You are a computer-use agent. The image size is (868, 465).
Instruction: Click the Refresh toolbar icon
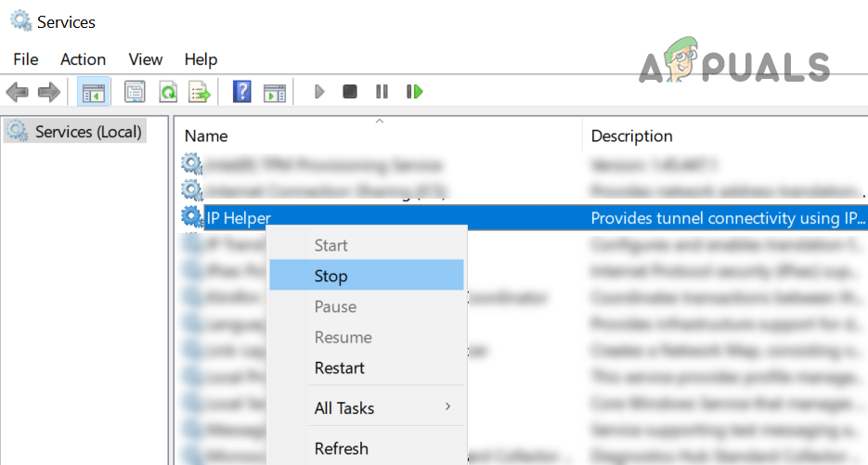168,92
